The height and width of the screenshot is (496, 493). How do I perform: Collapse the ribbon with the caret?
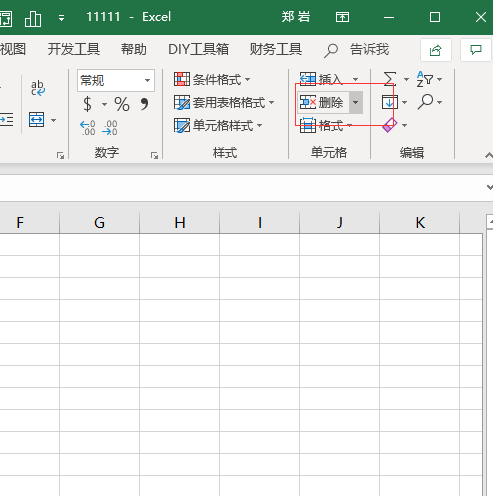point(489,155)
